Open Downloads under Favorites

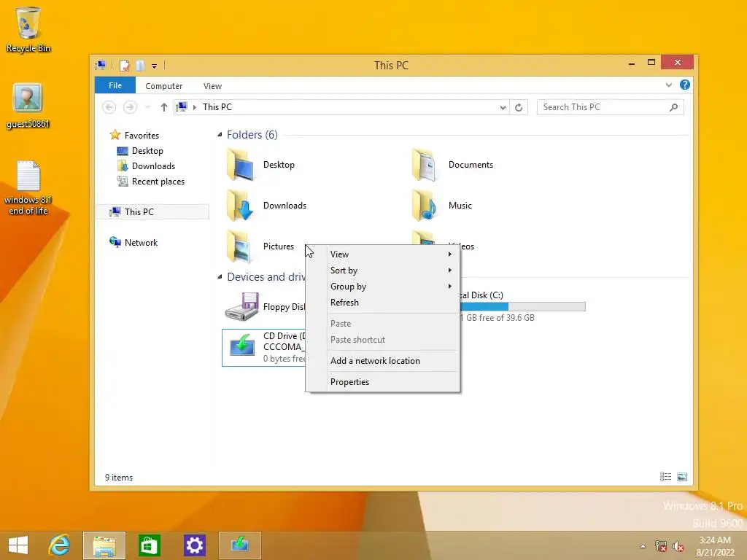(x=146, y=166)
